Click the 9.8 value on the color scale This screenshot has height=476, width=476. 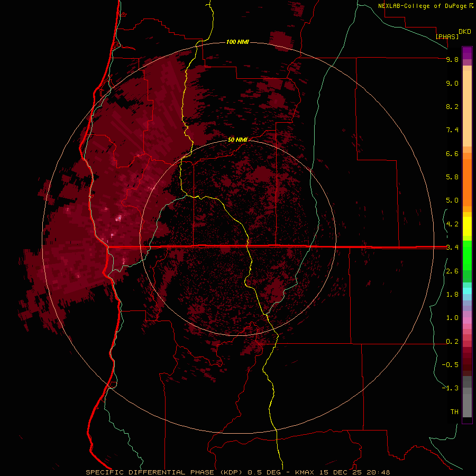(x=452, y=59)
